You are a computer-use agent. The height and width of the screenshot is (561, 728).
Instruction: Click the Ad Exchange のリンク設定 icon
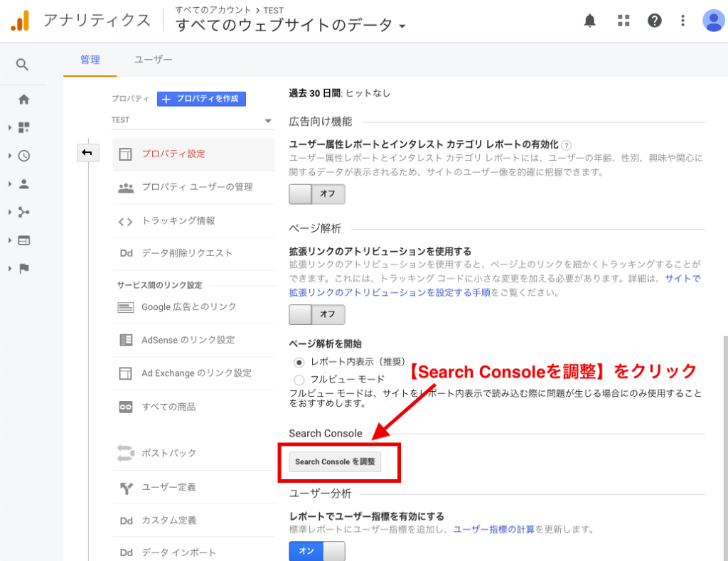coord(125,373)
